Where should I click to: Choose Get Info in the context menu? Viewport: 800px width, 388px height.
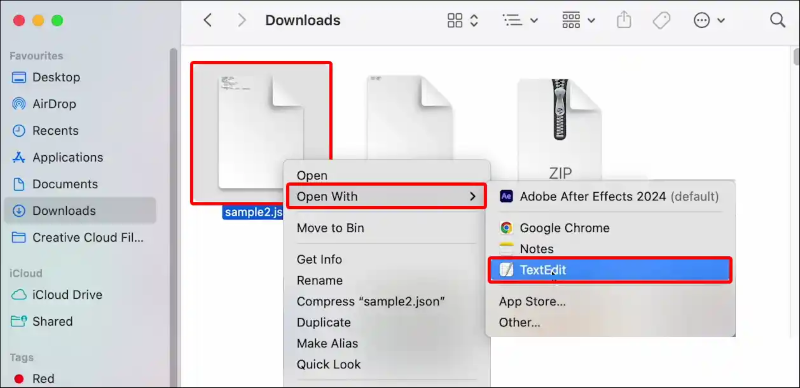tap(387, 259)
